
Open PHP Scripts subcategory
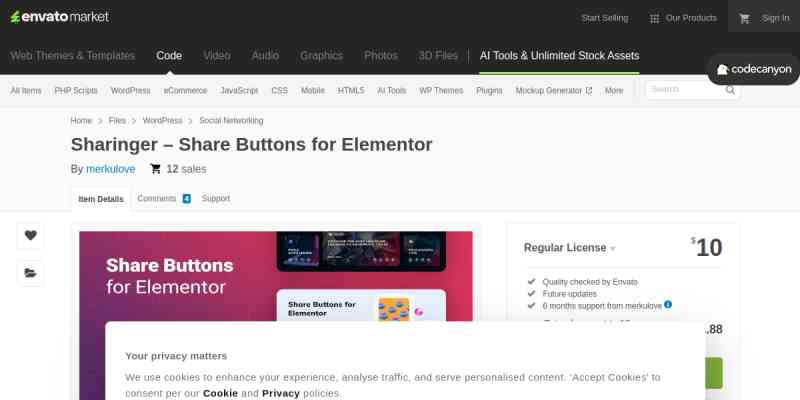(76, 90)
